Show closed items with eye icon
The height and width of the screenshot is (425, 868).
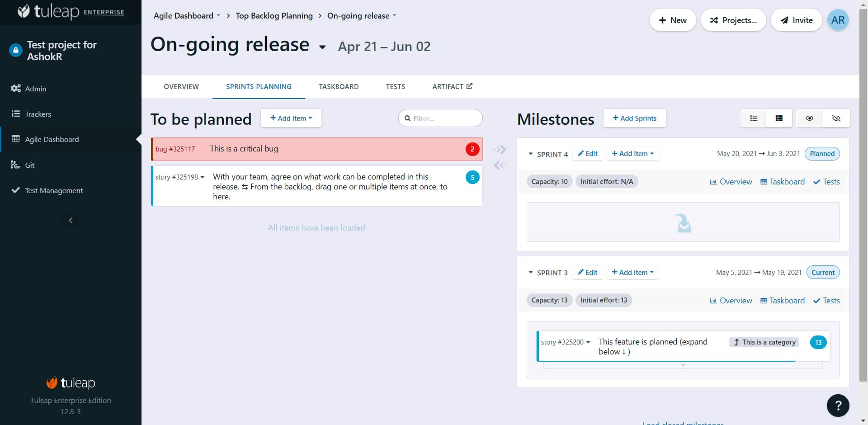click(809, 118)
